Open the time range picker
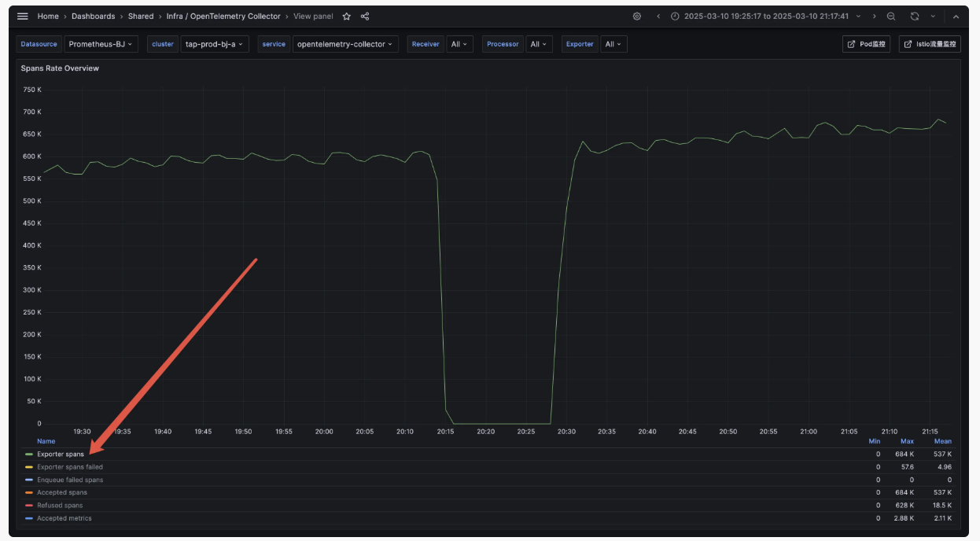The height and width of the screenshot is (541, 980). pyautogui.click(x=766, y=17)
